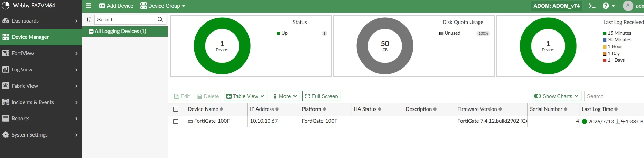644x158 pixels.
Task: Open the Device Group dropdown
Action: [163, 6]
